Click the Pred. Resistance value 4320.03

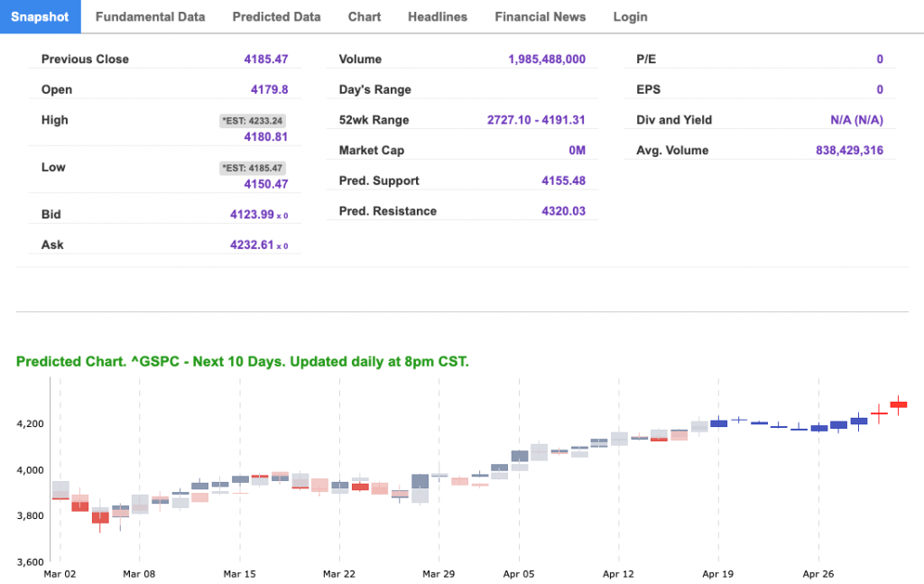click(x=563, y=211)
